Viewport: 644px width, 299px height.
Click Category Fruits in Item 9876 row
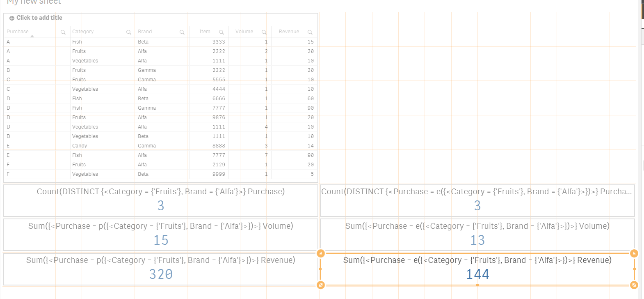pos(79,117)
